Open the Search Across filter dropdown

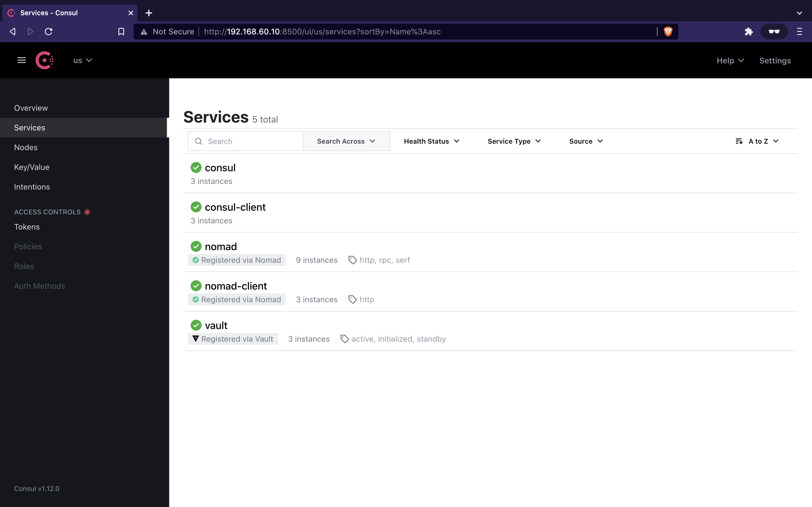(345, 141)
